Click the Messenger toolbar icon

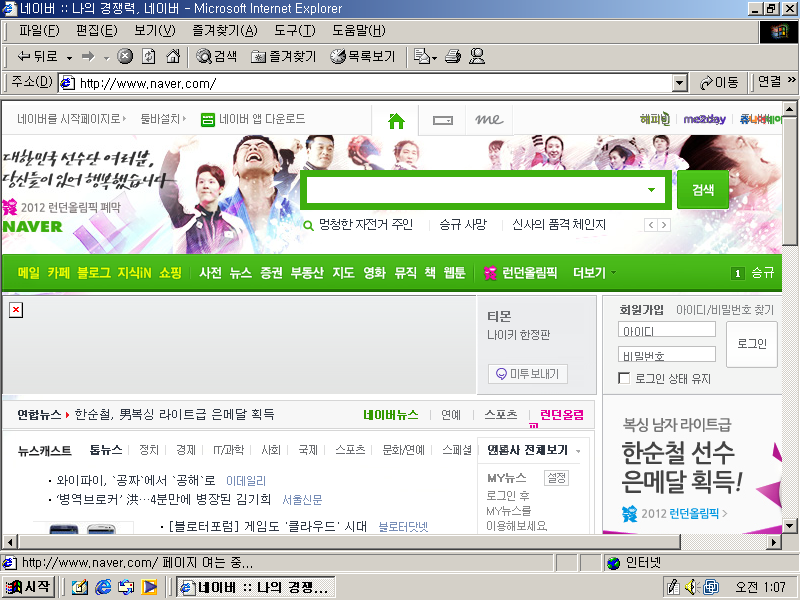point(477,56)
